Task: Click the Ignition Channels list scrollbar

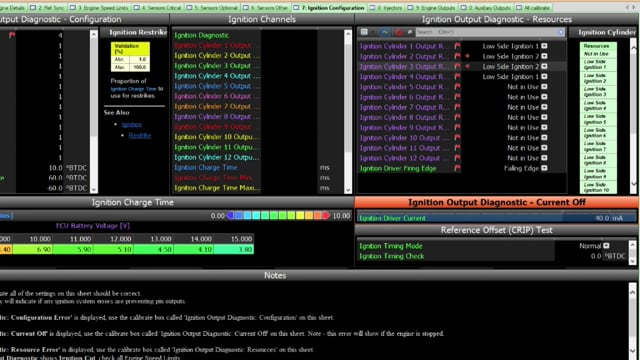Action: (x=348, y=111)
